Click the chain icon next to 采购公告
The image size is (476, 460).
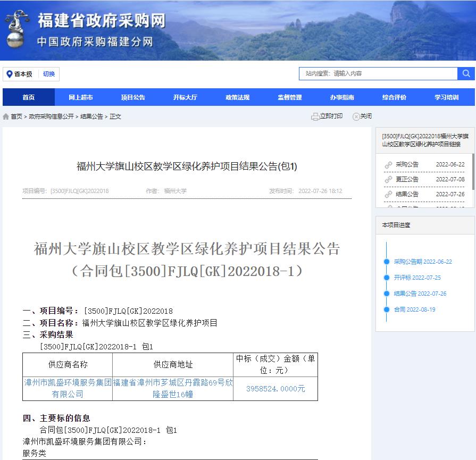click(388, 164)
